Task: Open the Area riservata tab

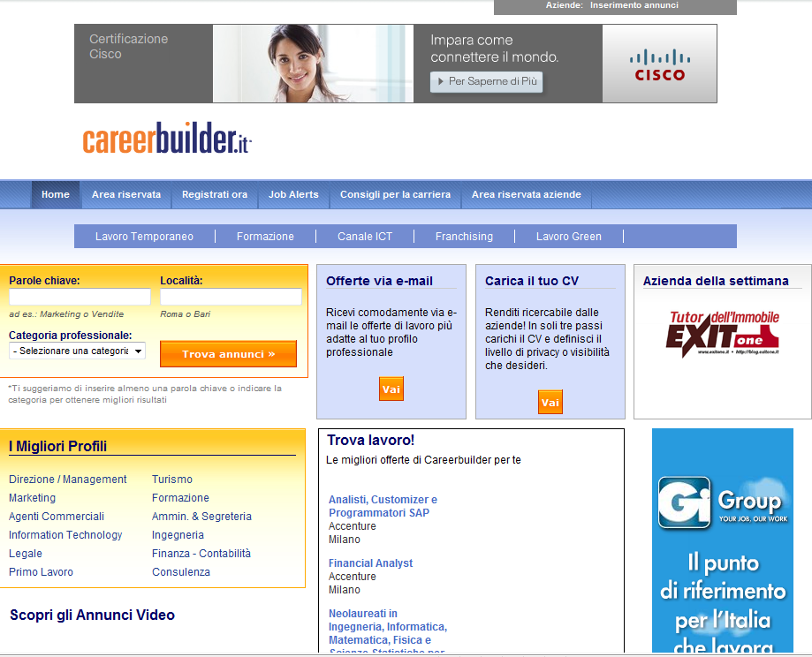Action: point(126,194)
